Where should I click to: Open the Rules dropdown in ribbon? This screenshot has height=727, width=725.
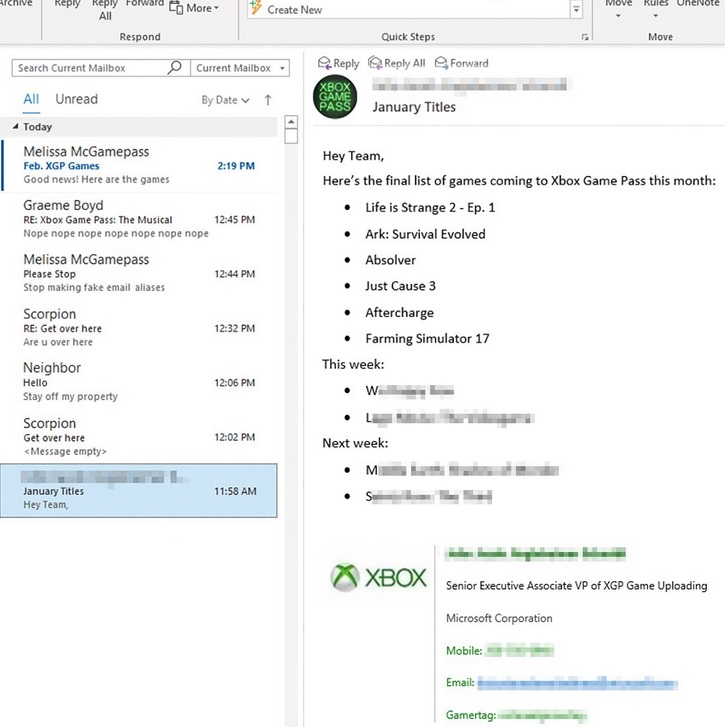point(655,9)
